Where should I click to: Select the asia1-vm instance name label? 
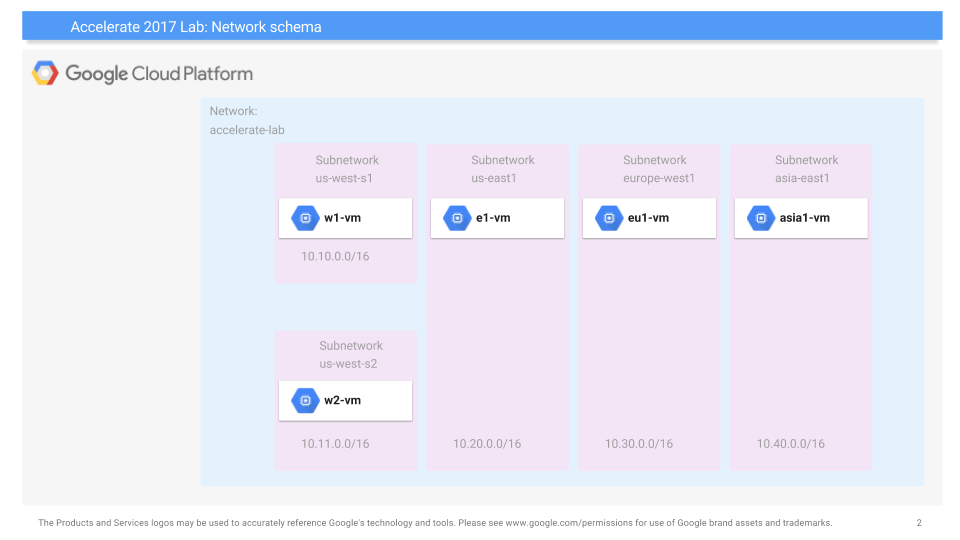(804, 218)
